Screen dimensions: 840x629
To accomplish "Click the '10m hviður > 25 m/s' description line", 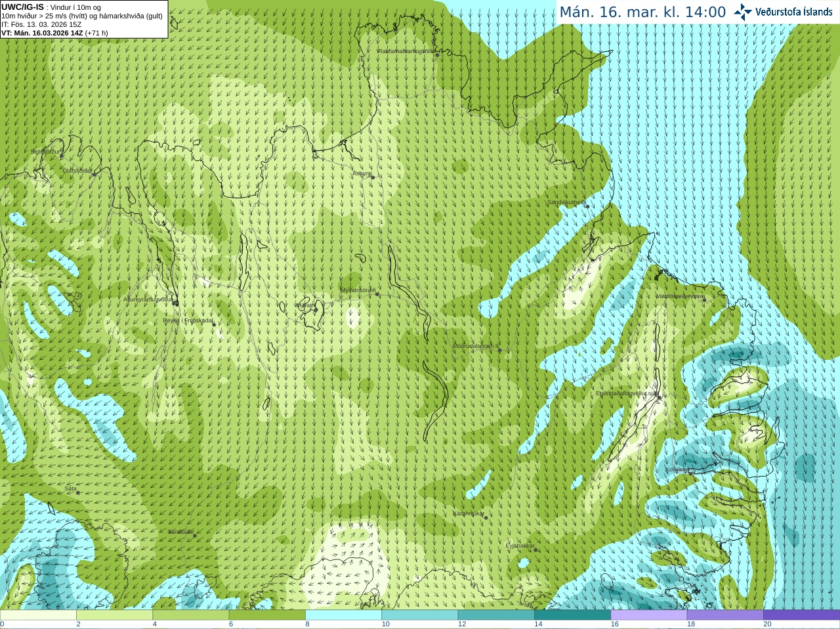I will point(82,16).
